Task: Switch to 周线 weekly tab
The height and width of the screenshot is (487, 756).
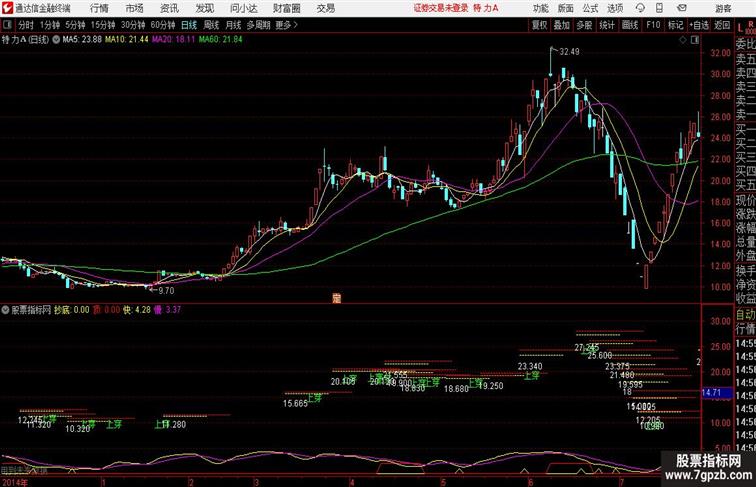Action: 211,25
